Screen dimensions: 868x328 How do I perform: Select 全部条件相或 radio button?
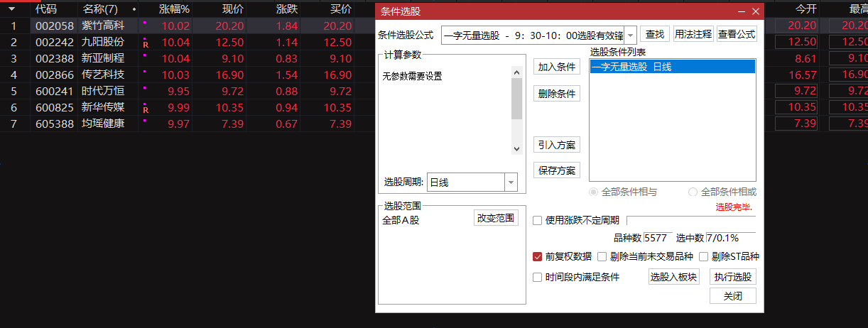(x=693, y=192)
